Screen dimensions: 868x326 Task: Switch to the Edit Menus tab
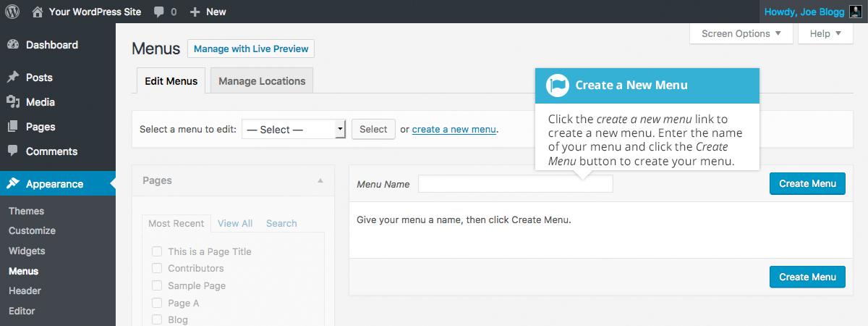171,81
